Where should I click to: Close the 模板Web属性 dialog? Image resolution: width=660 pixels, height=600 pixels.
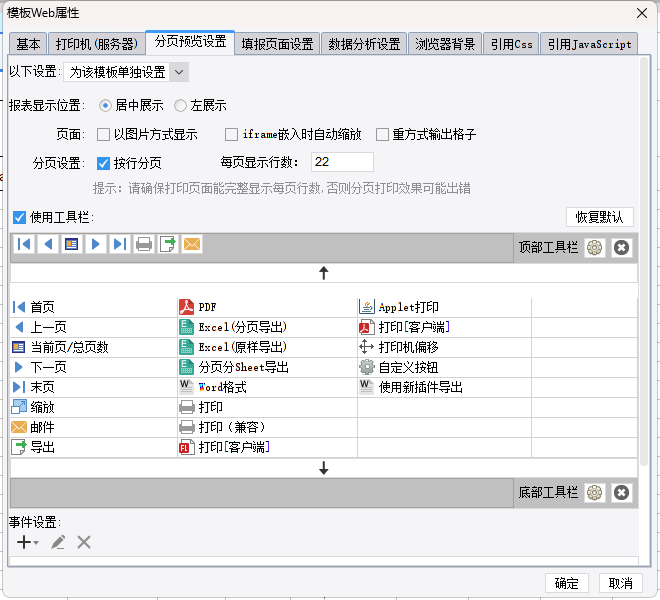[641, 13]
